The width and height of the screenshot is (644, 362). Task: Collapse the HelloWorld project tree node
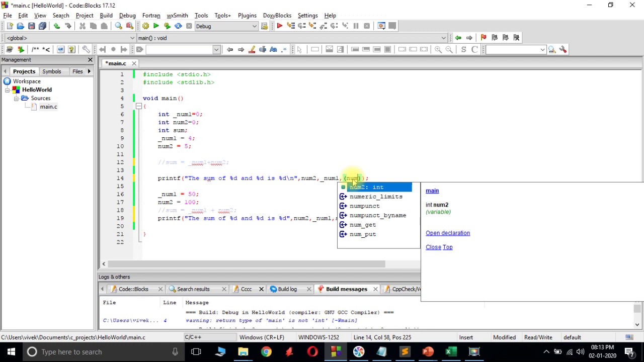click(8, 90)
